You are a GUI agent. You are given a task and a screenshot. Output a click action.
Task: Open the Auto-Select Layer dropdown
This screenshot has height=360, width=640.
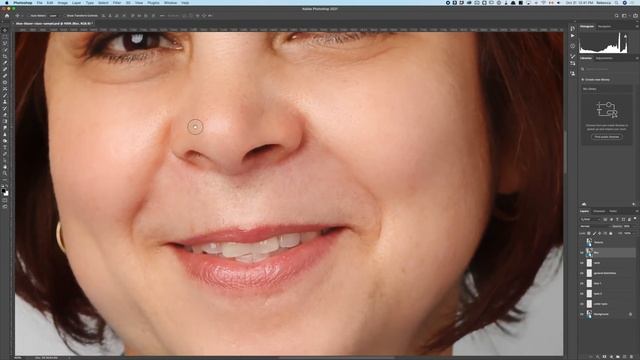[x=54, y=16]
